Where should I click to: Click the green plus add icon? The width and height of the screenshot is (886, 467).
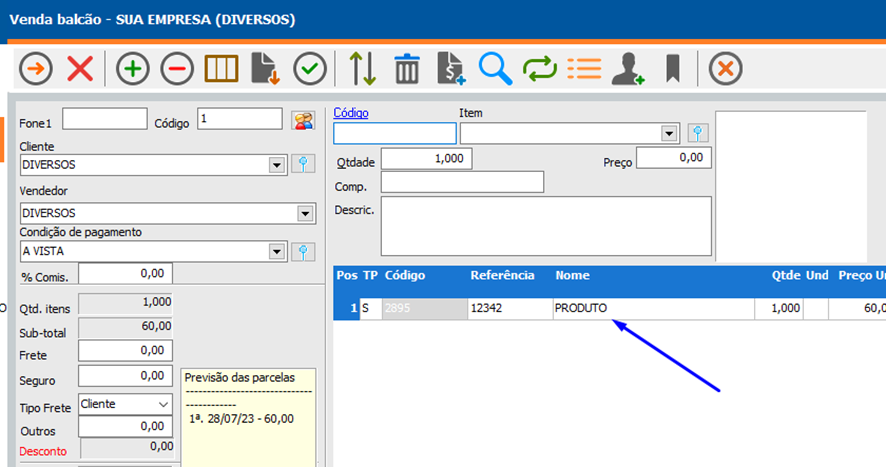tap(133, 69)
